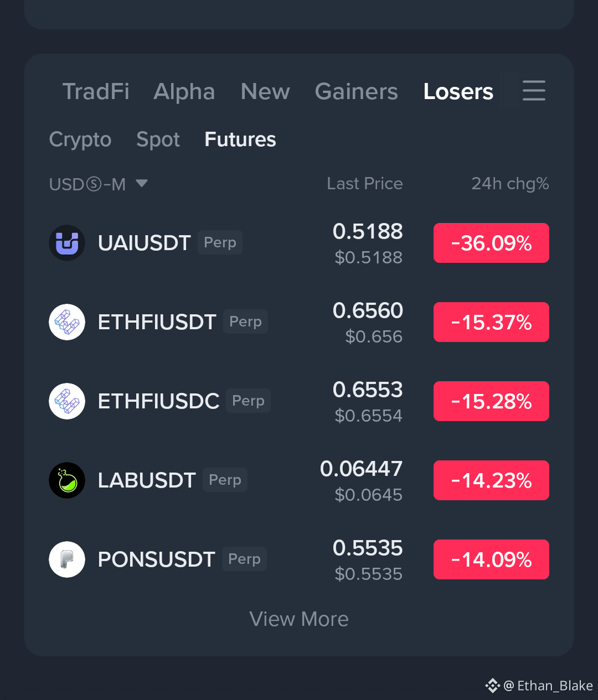Open the New tab
This screenshot has width=598, height=700.
tap(265, 91)
